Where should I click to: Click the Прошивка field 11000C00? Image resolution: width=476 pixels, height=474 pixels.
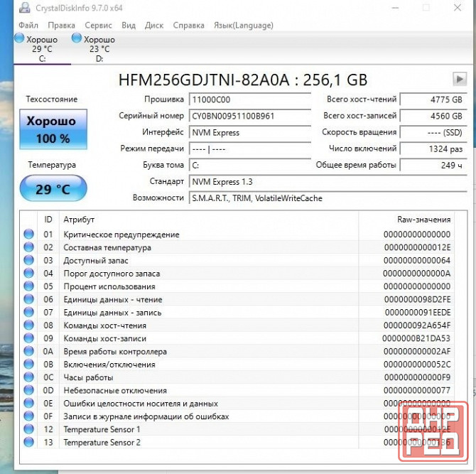(250, 99)
